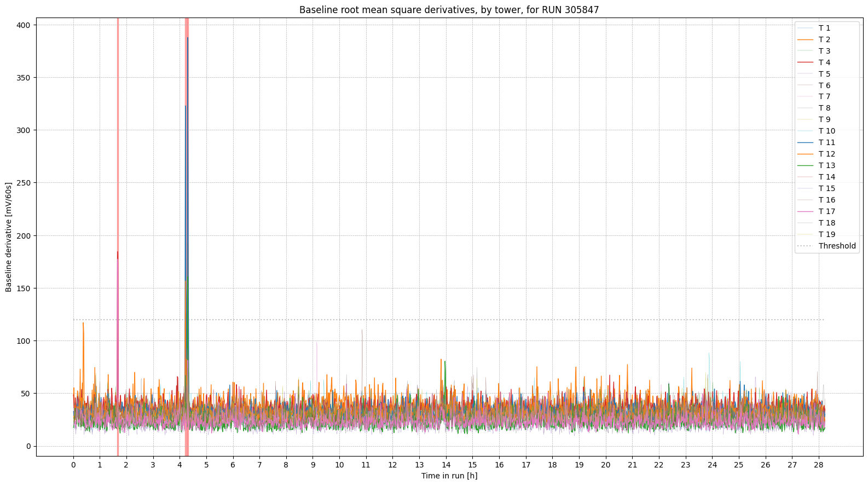Click the dotted threshold line at 120
Viewport: 868px width, 485px height.
438,320
